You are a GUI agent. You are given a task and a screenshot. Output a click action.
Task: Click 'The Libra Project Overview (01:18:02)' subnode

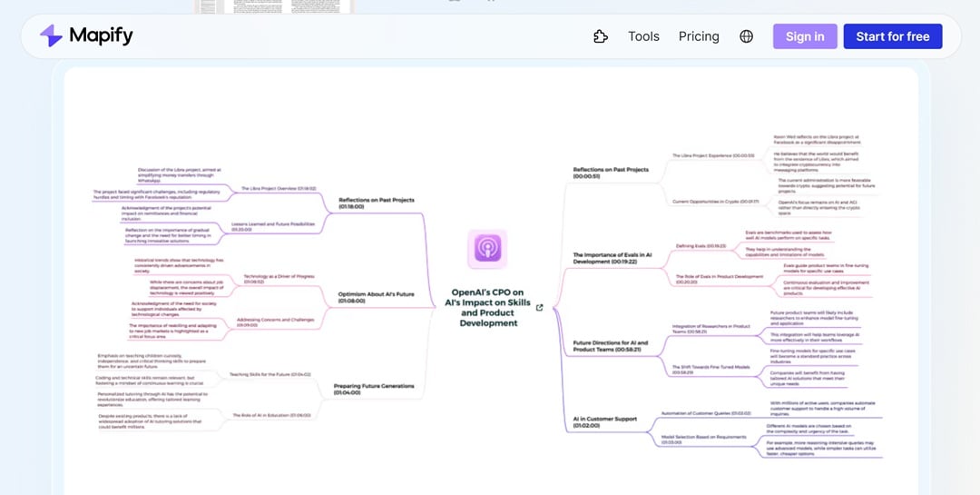tap(279, 188)
